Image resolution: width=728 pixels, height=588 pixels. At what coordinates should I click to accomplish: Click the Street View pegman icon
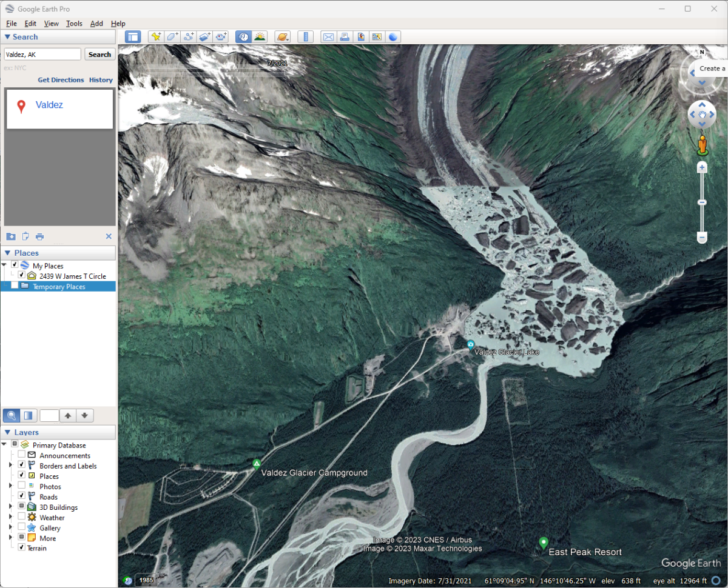click(x=703, y=144)
